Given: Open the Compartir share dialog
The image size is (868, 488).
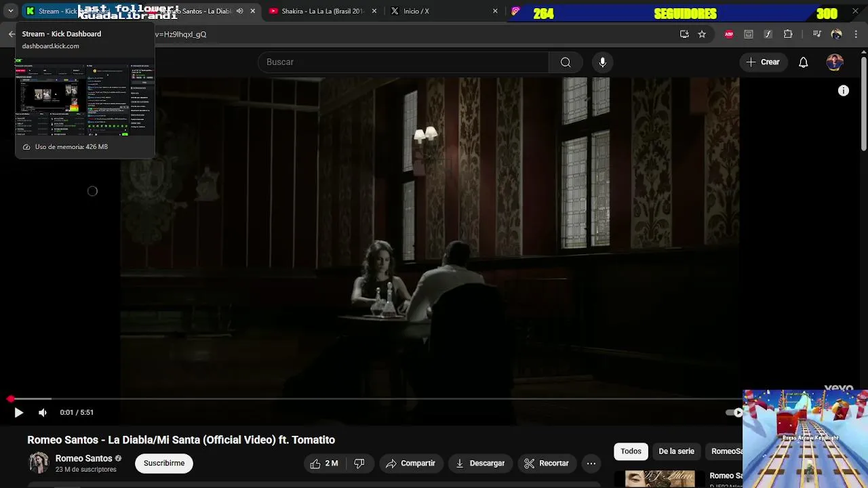Looking at the screenshot, I should (410, 464).
